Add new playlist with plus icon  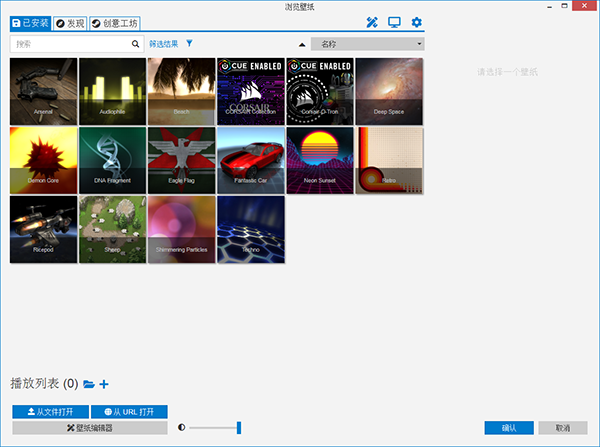(104, 384)
